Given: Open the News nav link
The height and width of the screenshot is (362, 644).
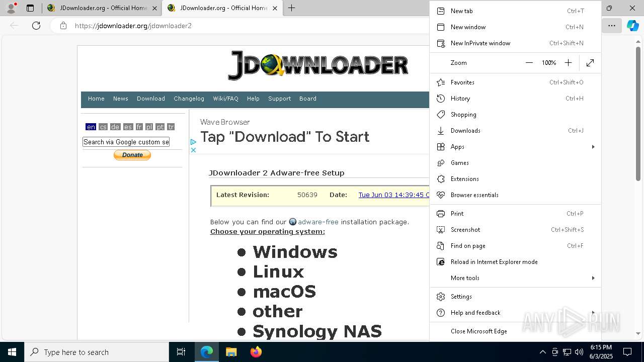Looking at the screenshot, I should coord(121,99).
